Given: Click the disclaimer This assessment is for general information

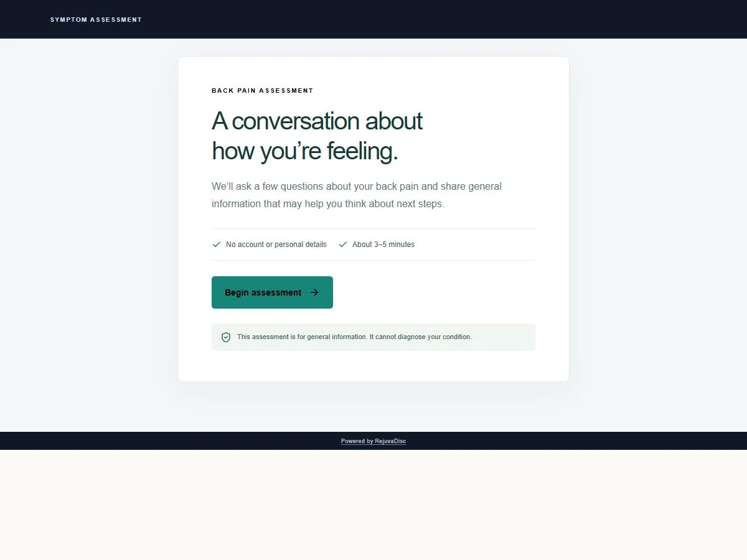Looking at the screenshot, I should tap(354, 337).
